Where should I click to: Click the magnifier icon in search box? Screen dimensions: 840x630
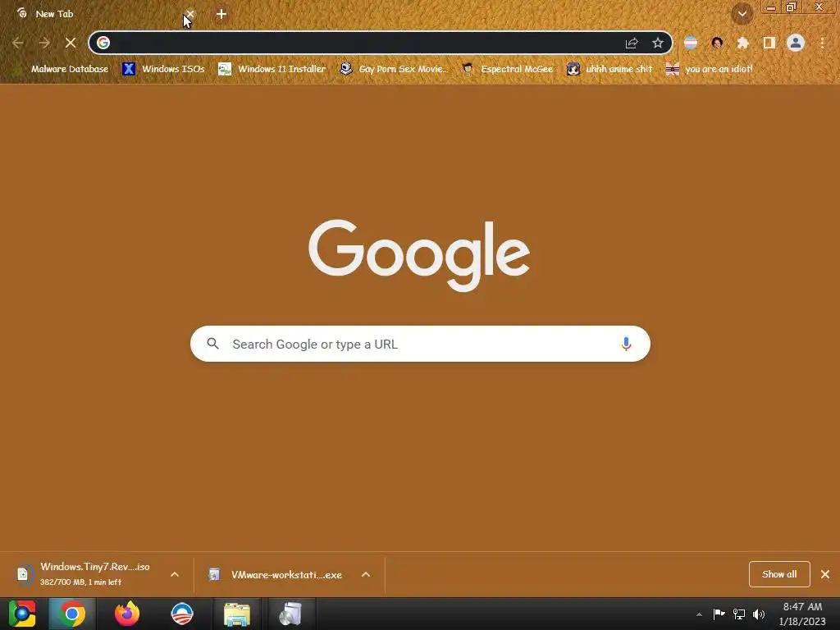pos(212,344)
